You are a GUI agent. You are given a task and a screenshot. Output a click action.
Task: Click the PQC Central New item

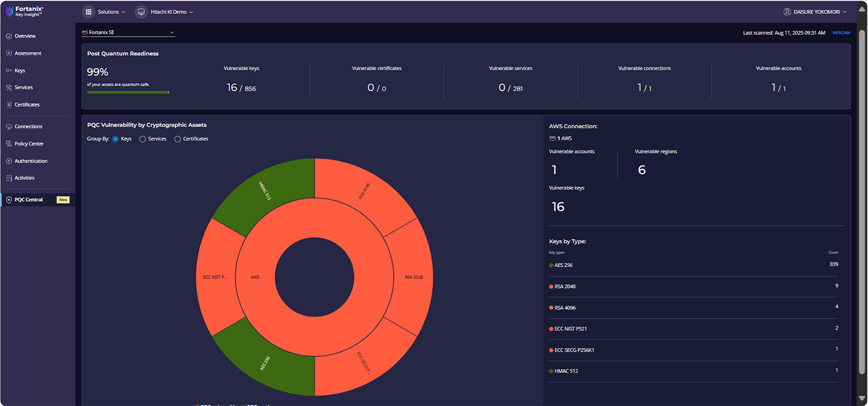[x=37, y=199]
